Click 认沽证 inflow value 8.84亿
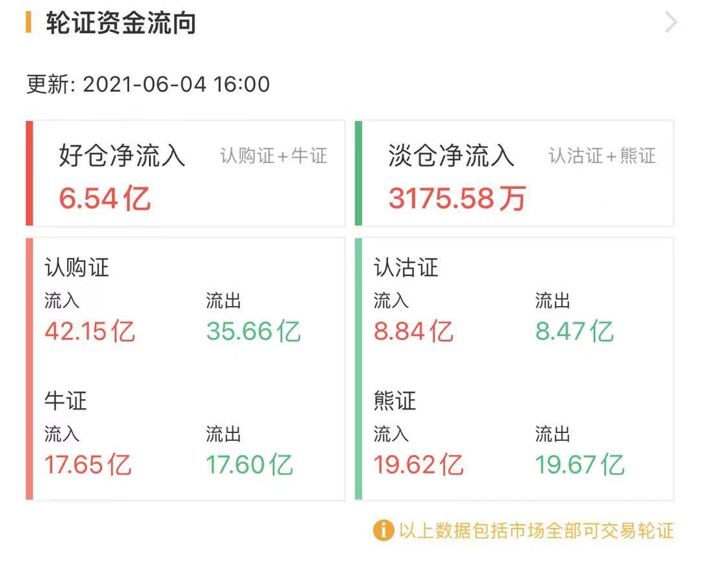The image size is (701, 588). pyautogui.click(x=413, y=331)
